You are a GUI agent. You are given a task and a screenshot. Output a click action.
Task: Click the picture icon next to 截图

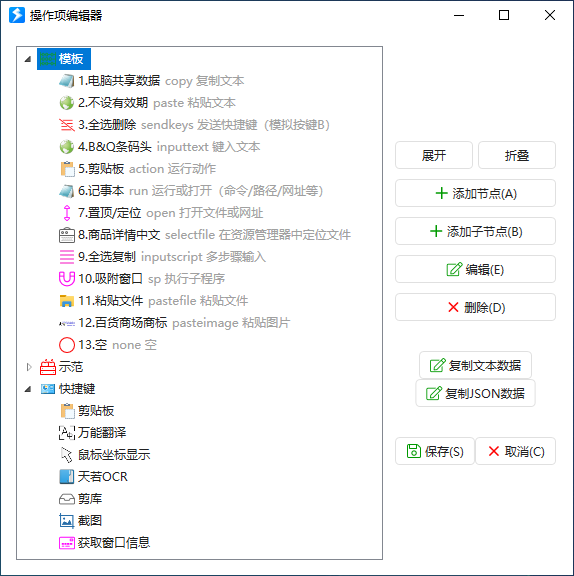click(66, 521)
